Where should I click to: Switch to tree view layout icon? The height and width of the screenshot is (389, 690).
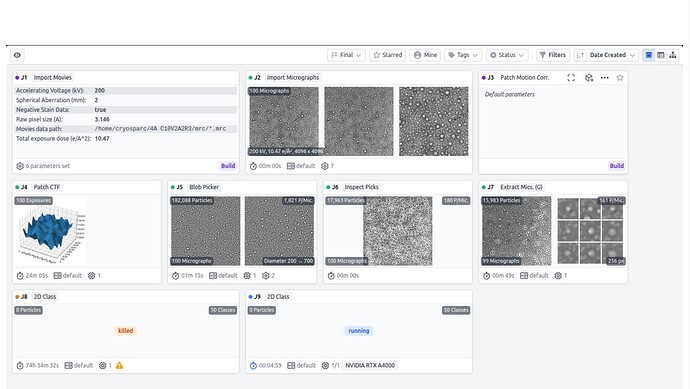pos(673,55)
